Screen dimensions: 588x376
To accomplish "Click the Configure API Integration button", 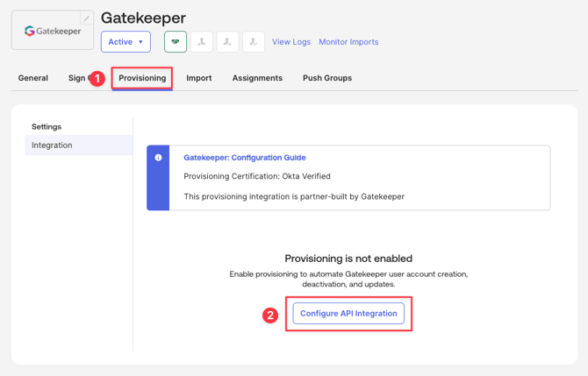I will (348, 313).
